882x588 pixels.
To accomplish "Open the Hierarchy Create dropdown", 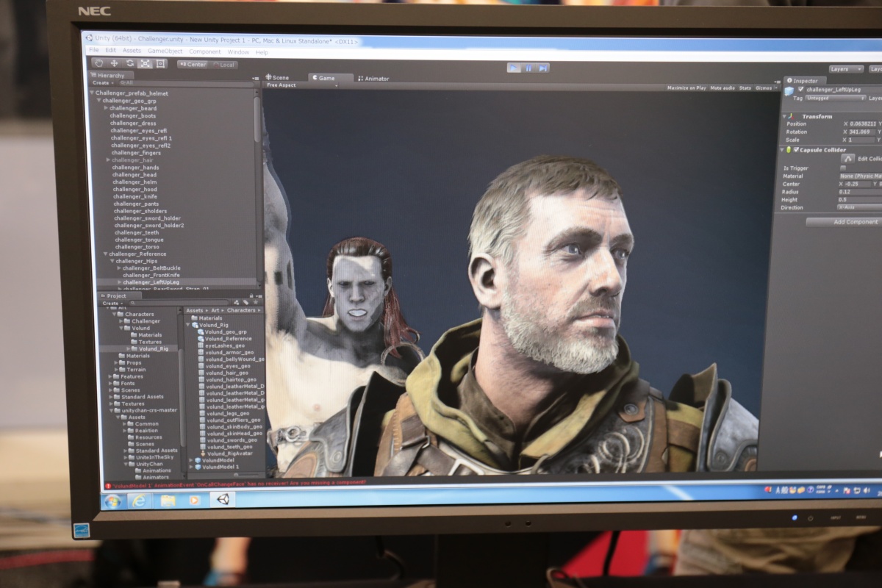I will [x=101, y=83].
